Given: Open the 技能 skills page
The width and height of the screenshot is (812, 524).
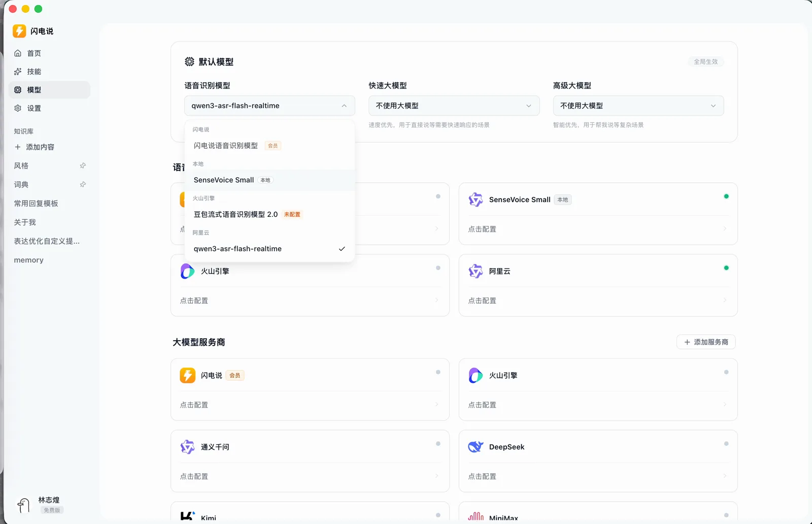Looking at the screenshot, I should 49,72.
